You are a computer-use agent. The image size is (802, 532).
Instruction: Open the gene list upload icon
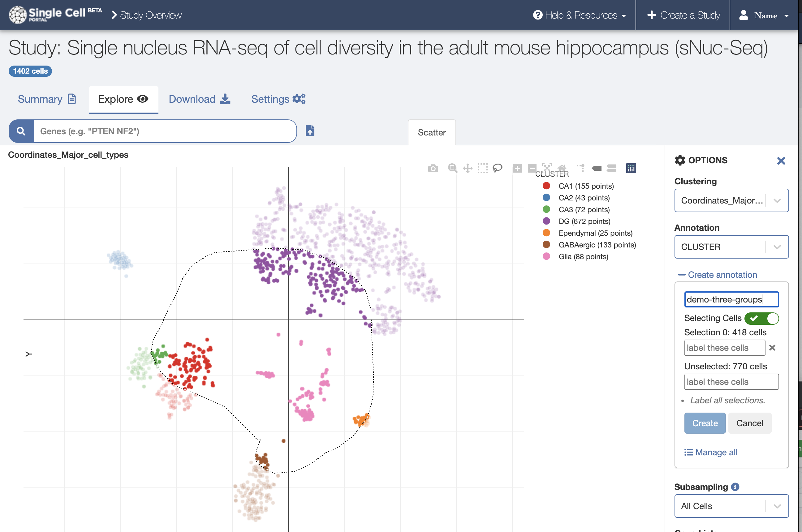pyautogui.click(x=310, y=131)
